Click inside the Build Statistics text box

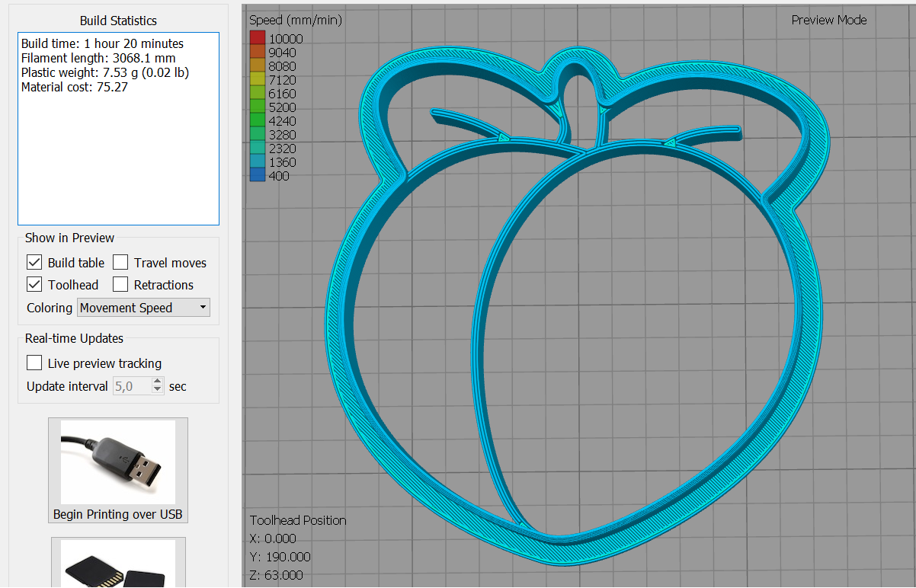[118, 152]
